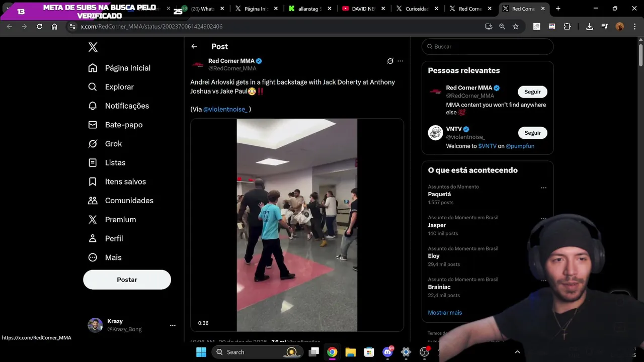Open the post's three-dot menu
This screenshot has height=362, width=644.
click(x=400, y=61)
